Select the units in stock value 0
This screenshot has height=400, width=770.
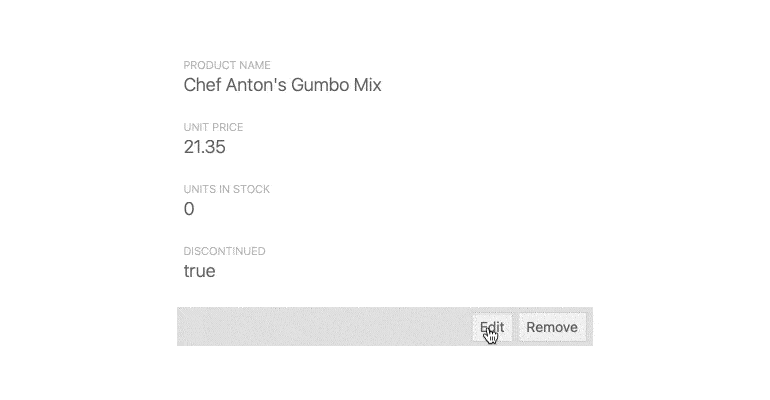click(x=189, y=209)
